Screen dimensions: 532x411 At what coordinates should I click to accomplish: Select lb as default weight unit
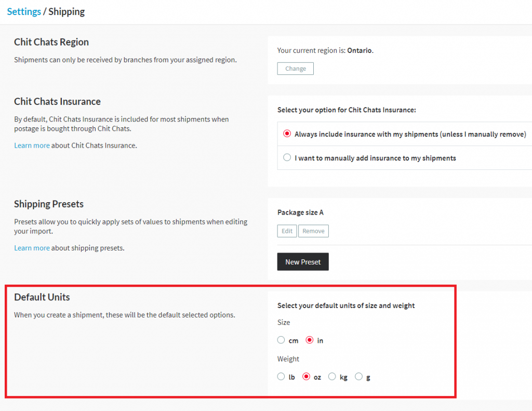281,376
